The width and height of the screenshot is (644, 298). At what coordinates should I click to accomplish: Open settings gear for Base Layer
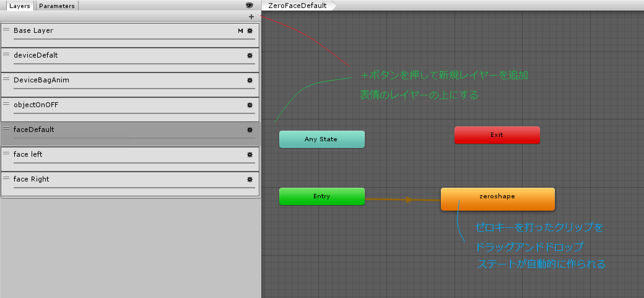pyautogui.click(x=250, y=31)
